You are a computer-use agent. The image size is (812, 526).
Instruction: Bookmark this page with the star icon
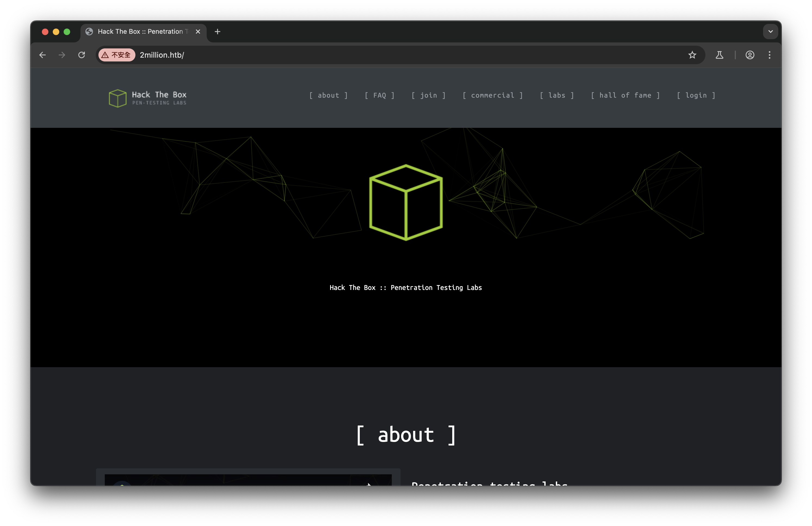point(692,55)
